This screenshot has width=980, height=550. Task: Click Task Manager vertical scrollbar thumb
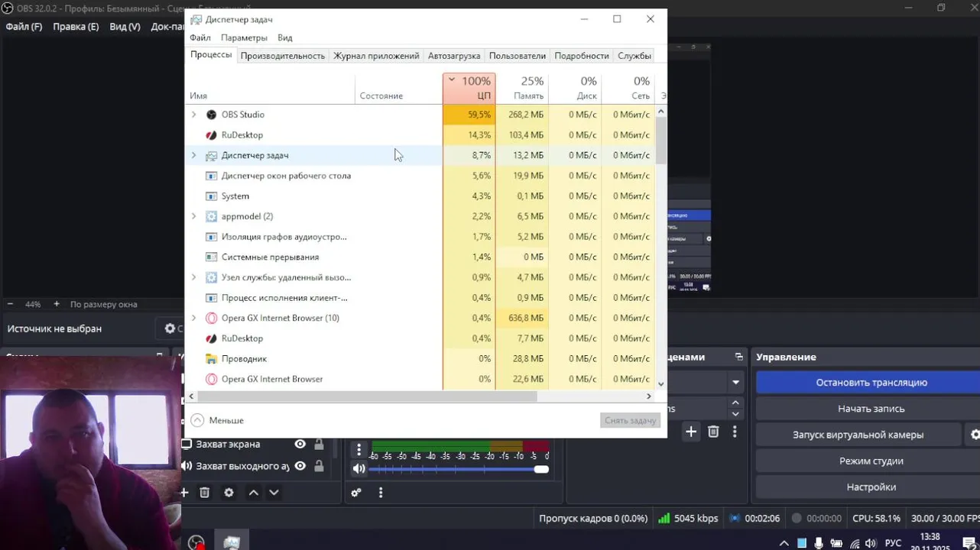point(661,141)
